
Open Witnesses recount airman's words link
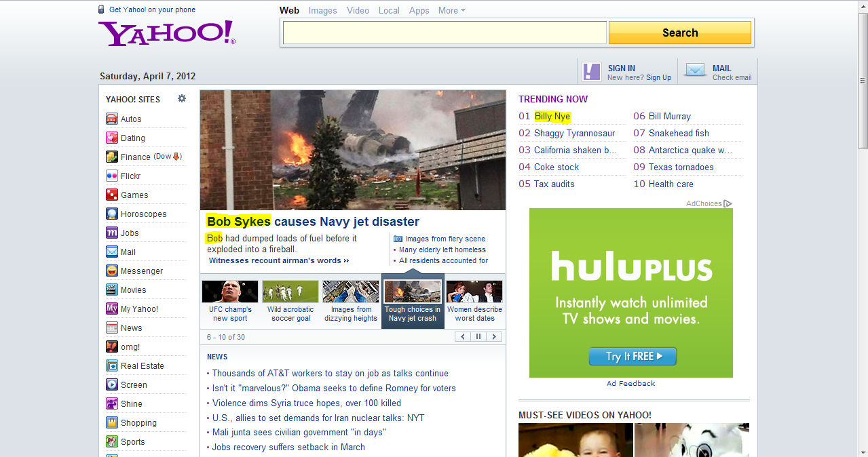tap(279, 260)
